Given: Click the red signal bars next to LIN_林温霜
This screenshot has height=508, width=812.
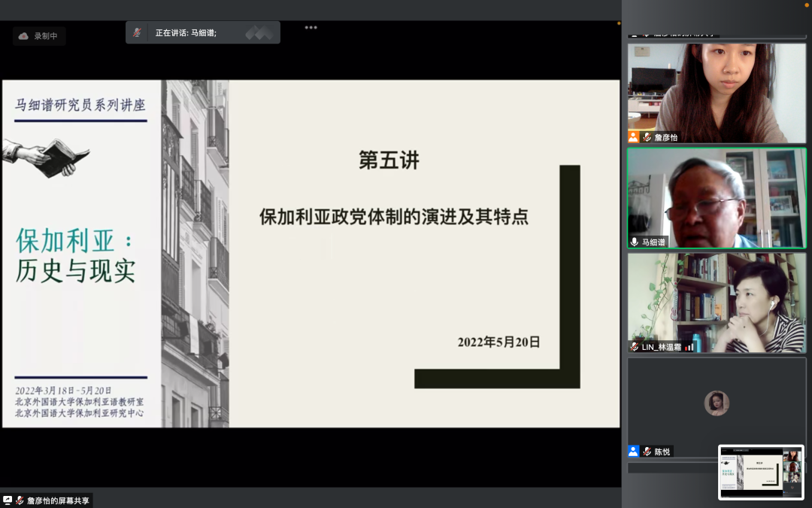Looking at the screenshot, I should tap(689, 347).
